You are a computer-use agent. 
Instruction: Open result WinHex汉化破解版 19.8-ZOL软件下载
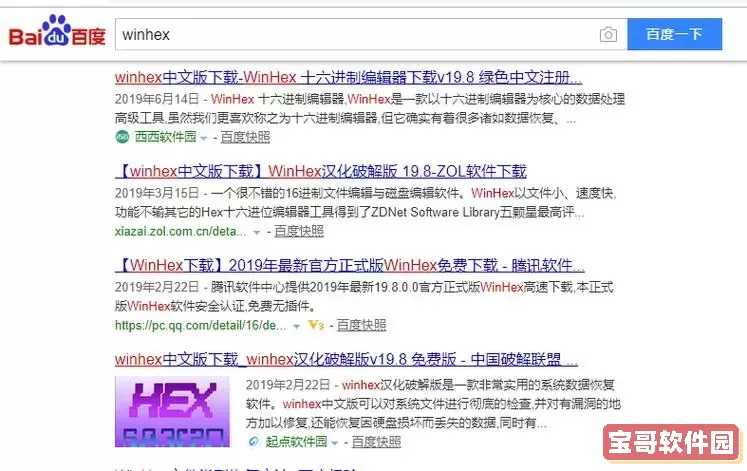[321, 171]
